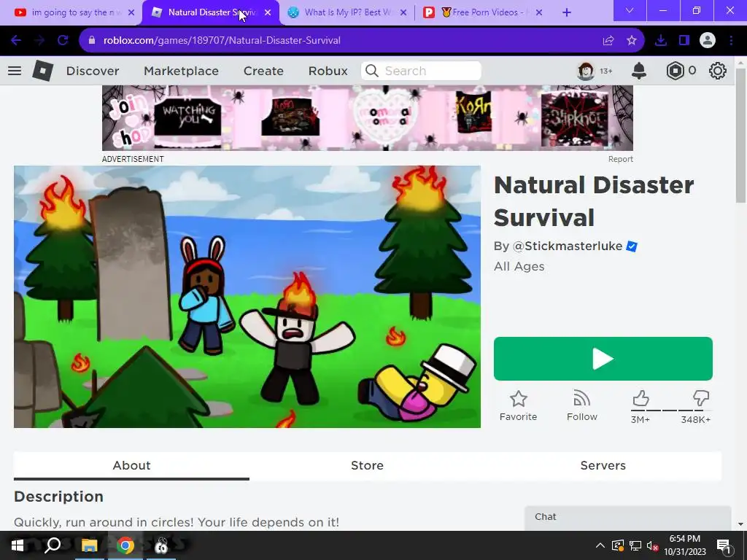The width and height of the screenshot is (747, 560).
Task: Show hidden system tray icons
Action: click(x=600, y=545)
